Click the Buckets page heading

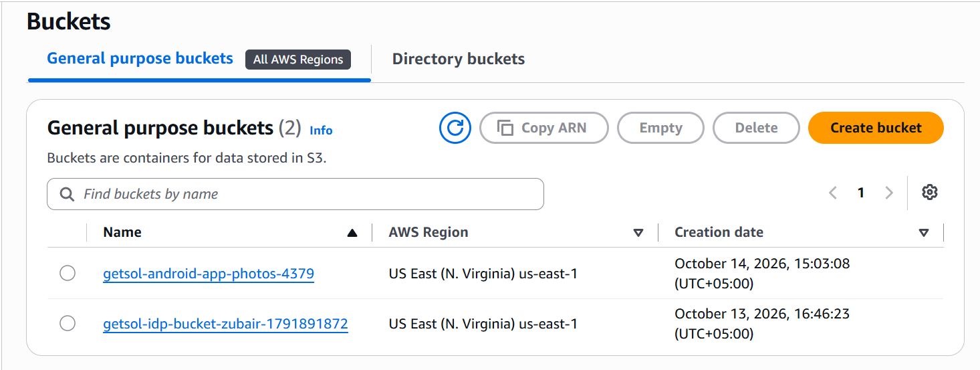[69, 21]
